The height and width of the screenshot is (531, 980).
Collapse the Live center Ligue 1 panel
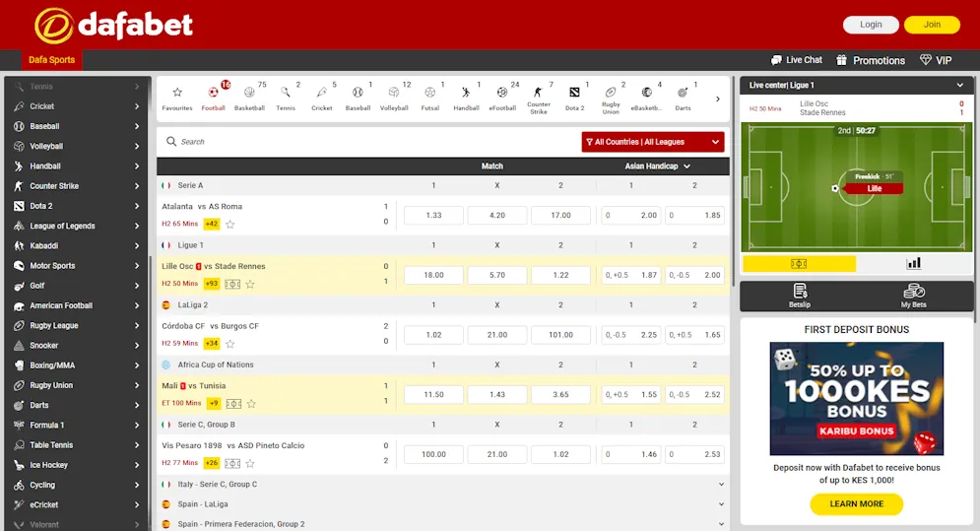pos(960,85)
